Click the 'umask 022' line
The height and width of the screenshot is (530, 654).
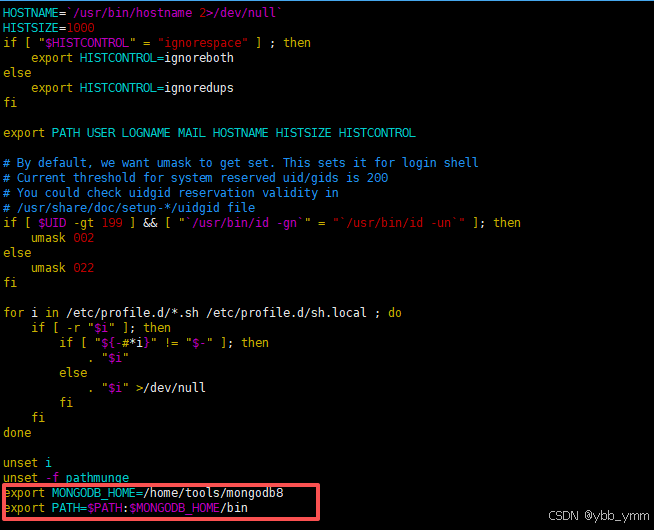(63, 268)
